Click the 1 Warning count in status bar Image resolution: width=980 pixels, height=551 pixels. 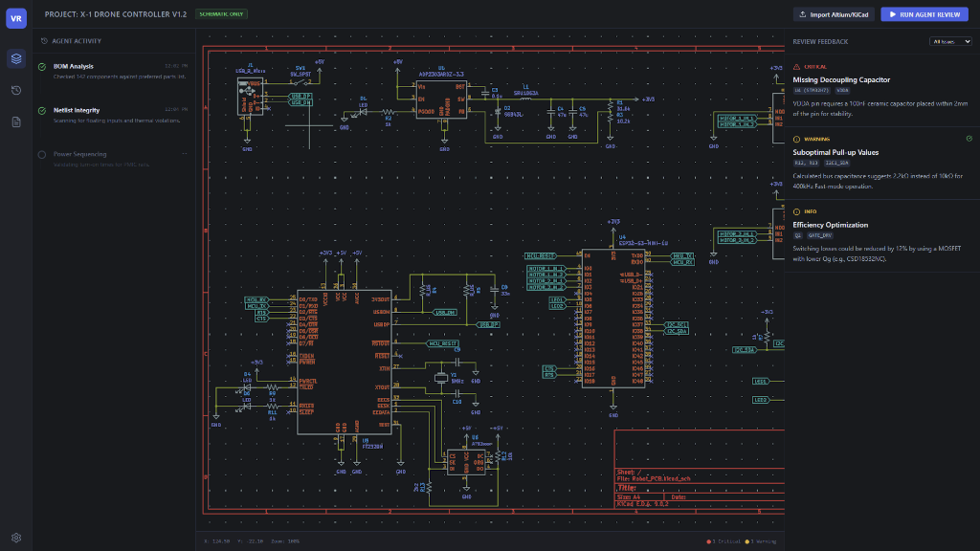click(763, 541)
